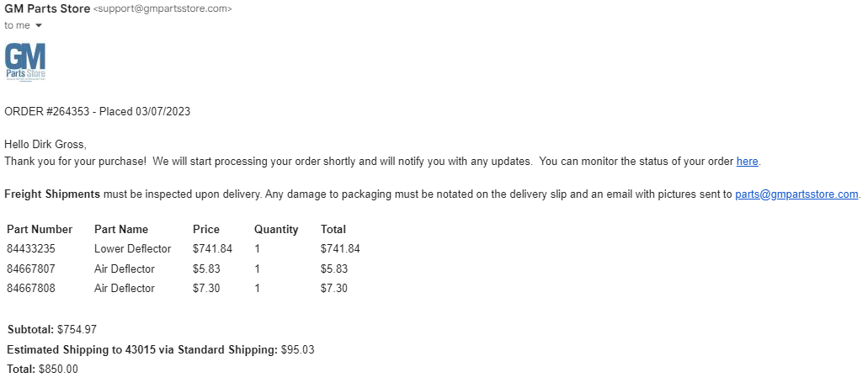Click the Price column header
Screen dimensions: 868x383
point(206,229)
